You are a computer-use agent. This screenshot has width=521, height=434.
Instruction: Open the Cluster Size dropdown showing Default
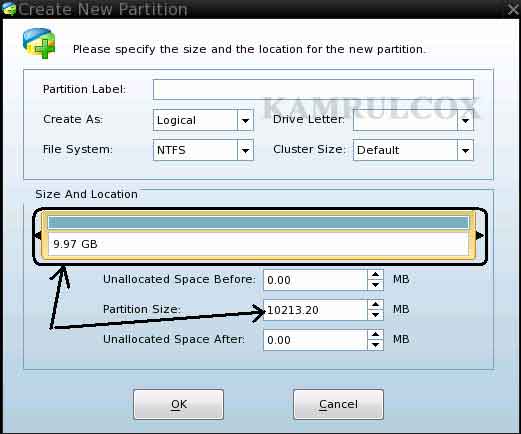413,150
